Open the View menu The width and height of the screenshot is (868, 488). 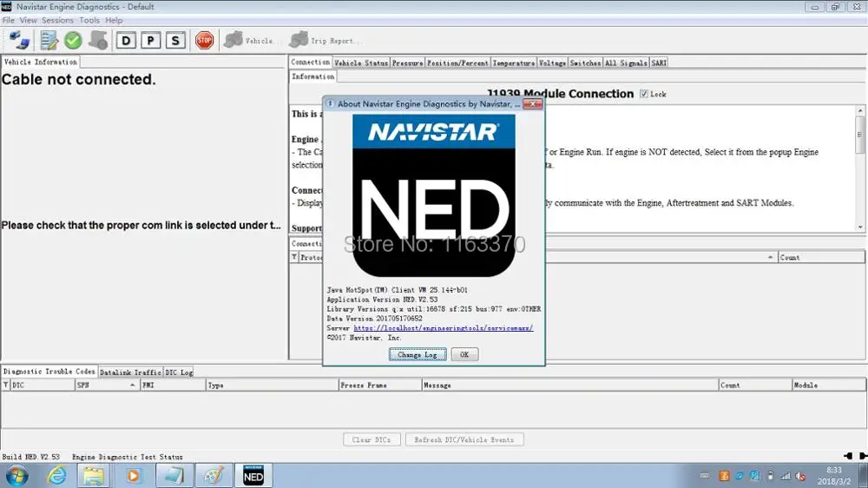[x=29, y=20]
